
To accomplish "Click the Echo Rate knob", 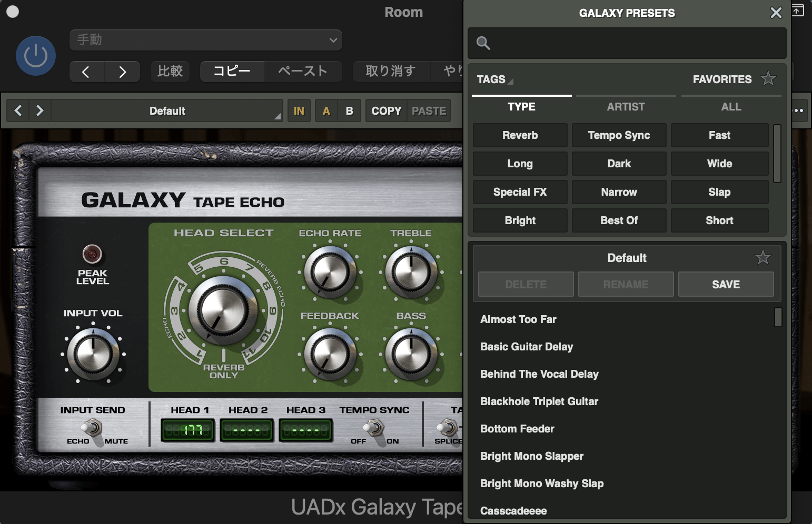I will 330,272.
